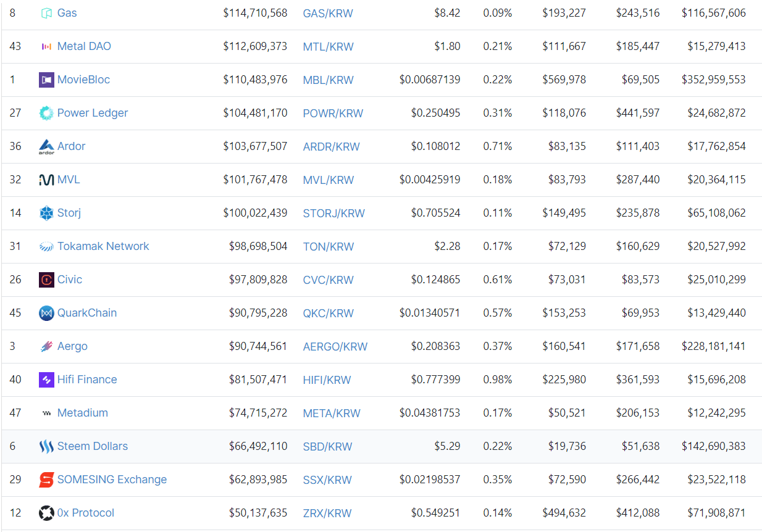Select the $114,710,568 market cap value
Image resolution: width=762 pixels, height=532 pixels.
click(x=255, y=13)
